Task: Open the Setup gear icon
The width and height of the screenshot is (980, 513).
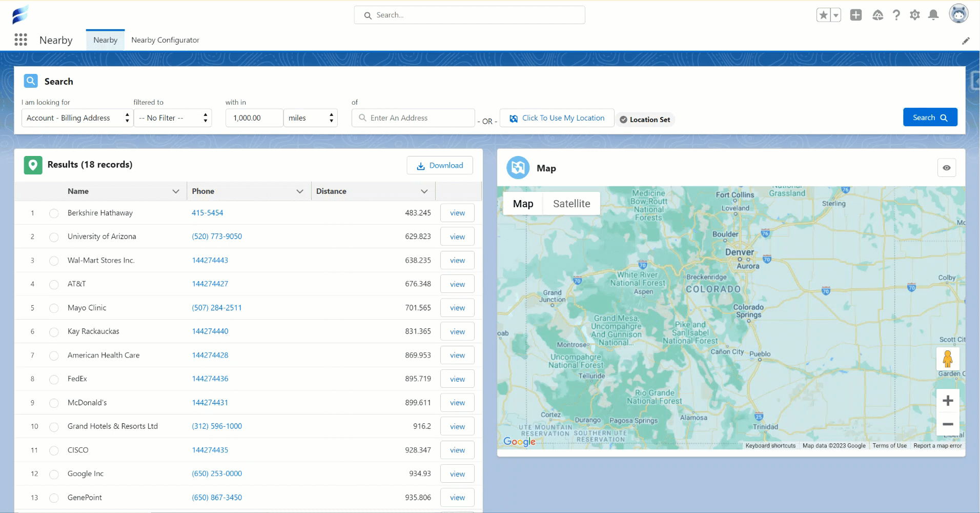Action: tap(915, 15)
